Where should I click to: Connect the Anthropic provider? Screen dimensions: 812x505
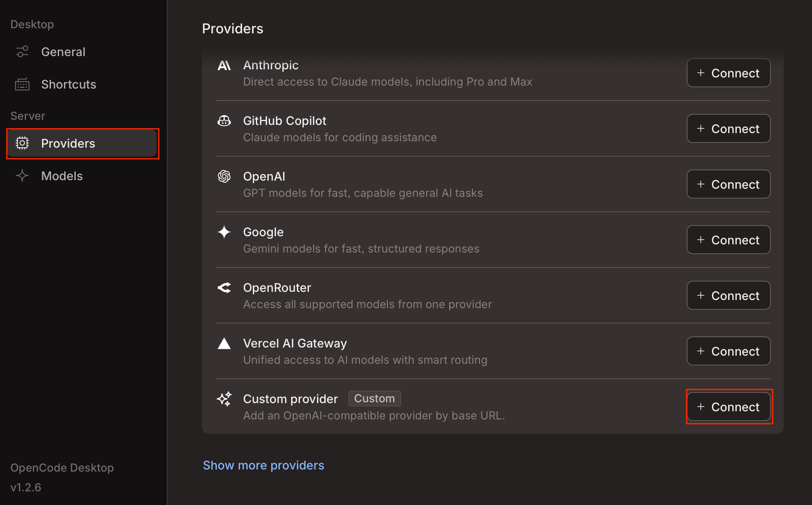point(728,73)
